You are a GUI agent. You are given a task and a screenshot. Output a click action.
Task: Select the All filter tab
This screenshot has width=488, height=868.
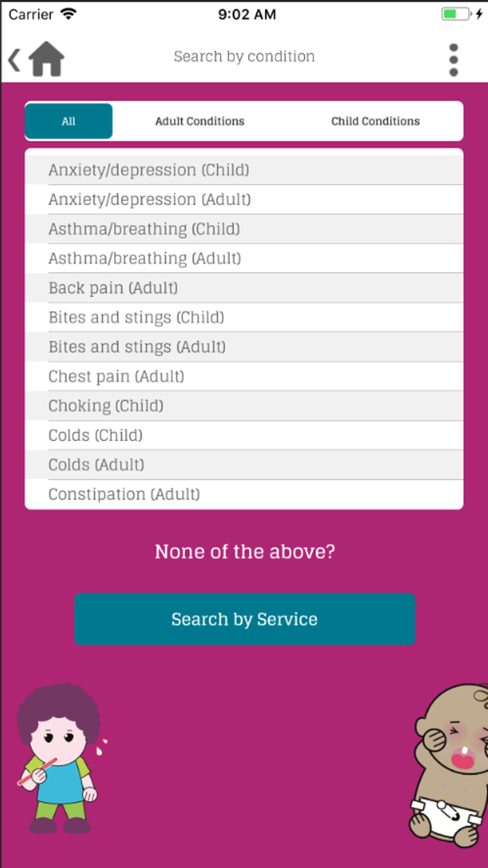(x=69, y=121)
